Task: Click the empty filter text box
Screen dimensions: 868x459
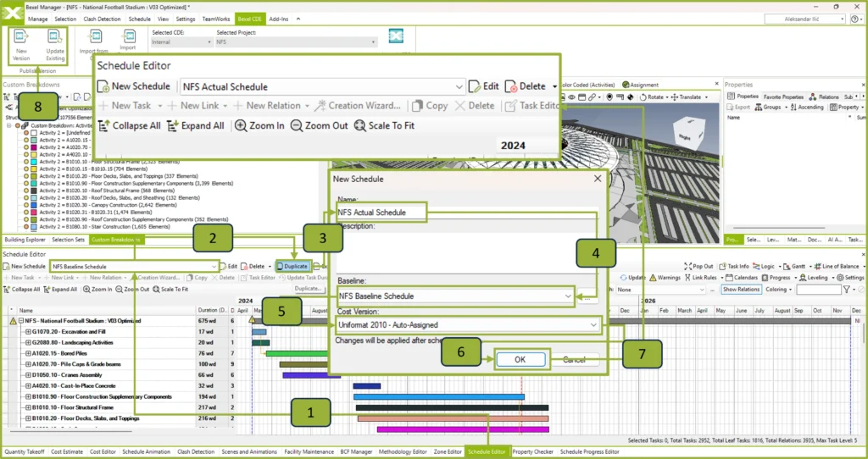Action: point(819,290)
